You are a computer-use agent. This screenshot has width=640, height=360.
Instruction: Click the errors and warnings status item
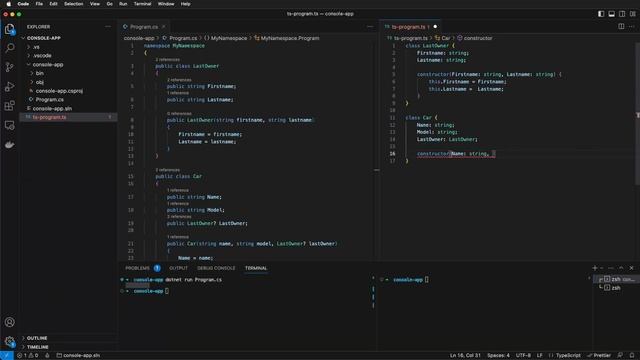coord(27,356)
